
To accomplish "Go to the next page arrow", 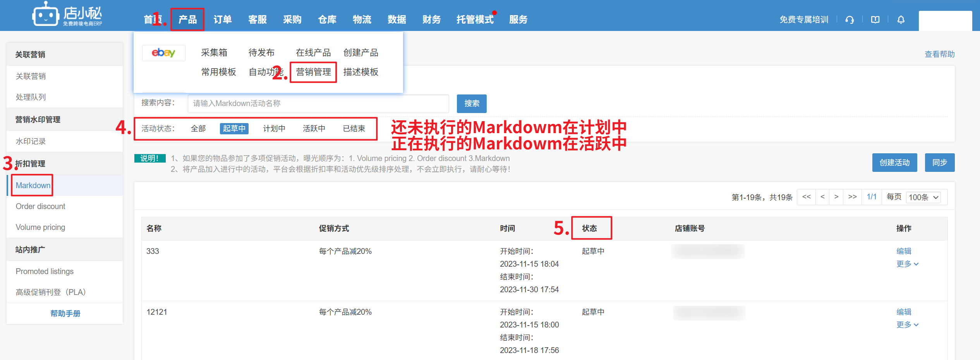I will 836,197.
